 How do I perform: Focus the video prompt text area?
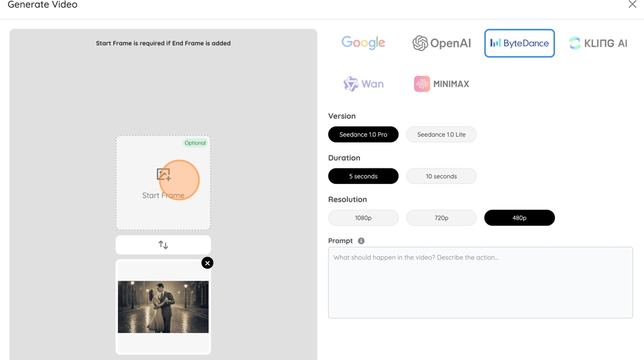(x=481, y=283)
